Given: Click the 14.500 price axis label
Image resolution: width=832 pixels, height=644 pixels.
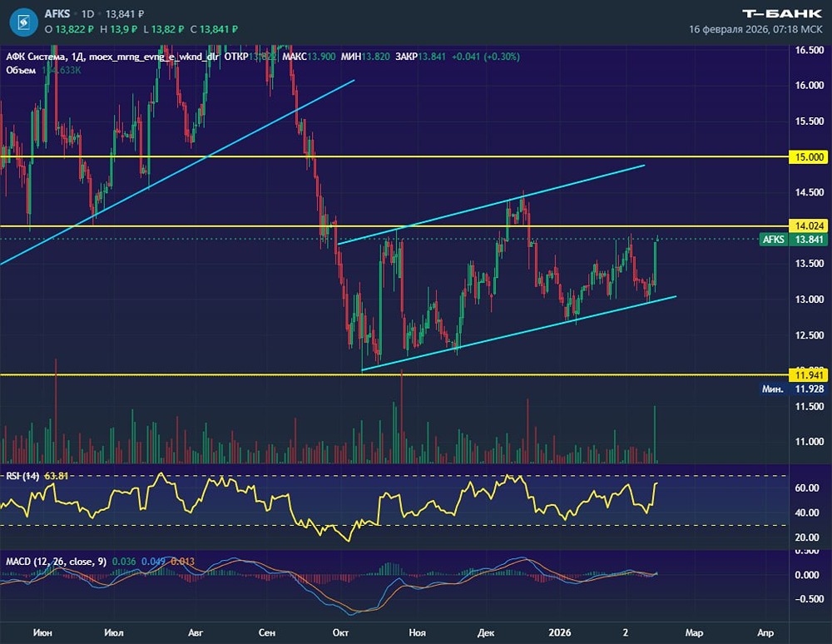Looking at the screenshot, I should (810, 192).
